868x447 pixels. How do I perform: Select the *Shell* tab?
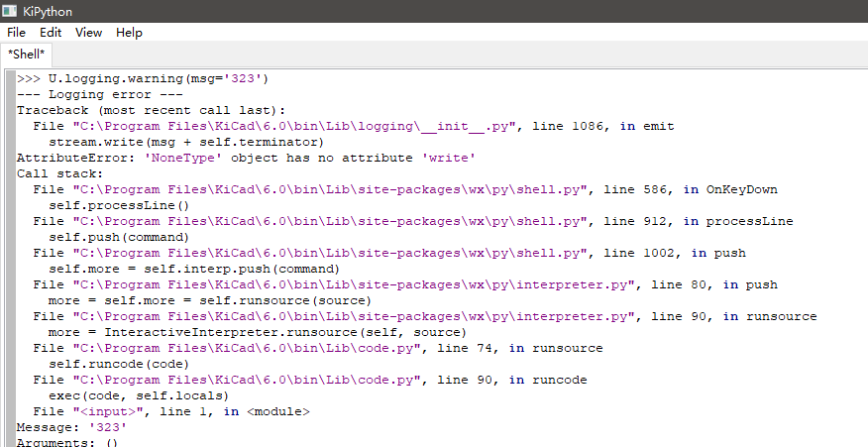pyautogui.click(x=26, y=55)
